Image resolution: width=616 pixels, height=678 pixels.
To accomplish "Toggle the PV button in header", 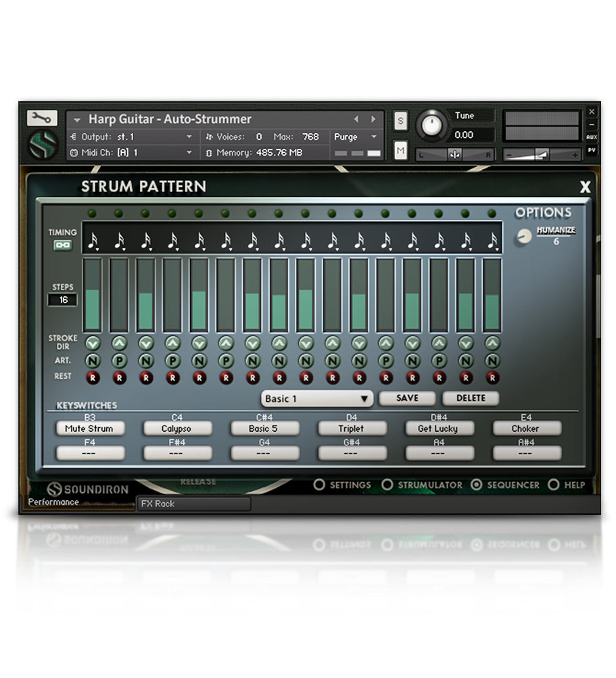I will tap(592, 150).
